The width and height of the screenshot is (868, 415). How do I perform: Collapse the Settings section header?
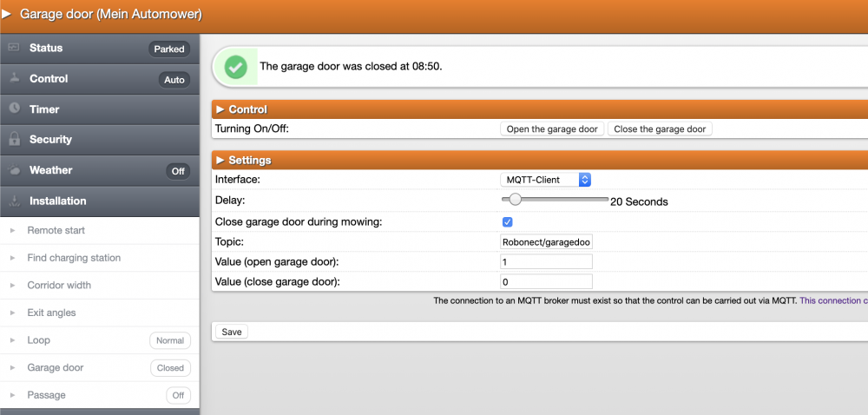[249, 160]
